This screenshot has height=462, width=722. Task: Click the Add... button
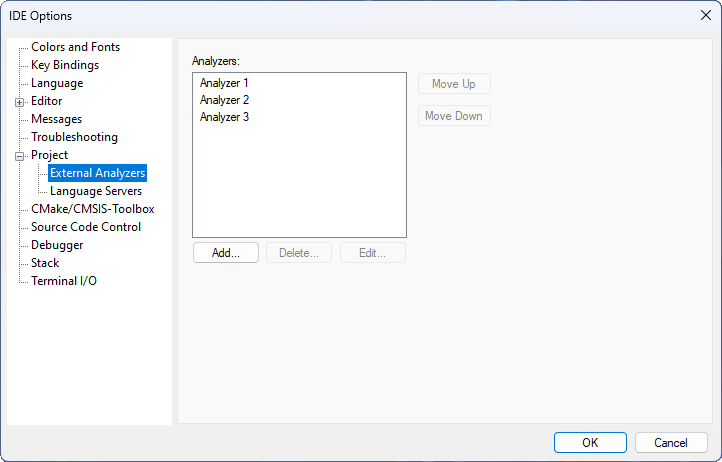tap(226, 253)
